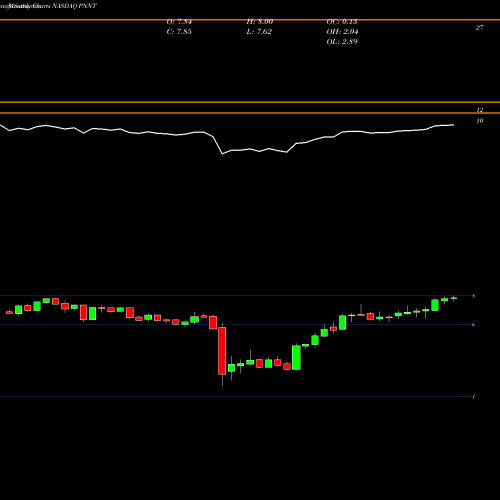Click the 'NASDAQ PNNT' ticker title
Viewport: 500px width, 500px height.
[x=74, y=6]
